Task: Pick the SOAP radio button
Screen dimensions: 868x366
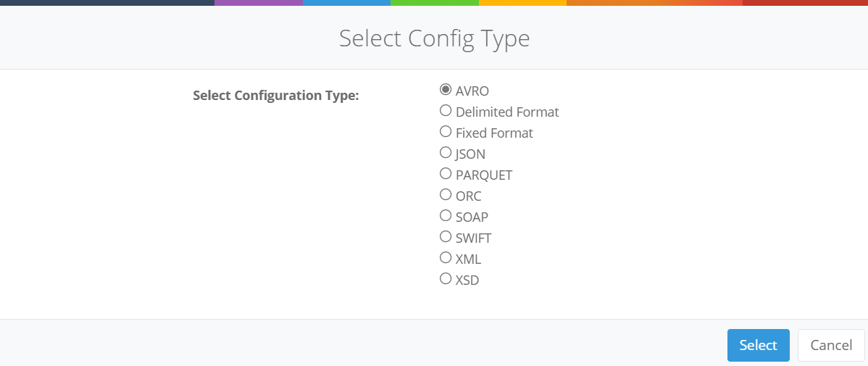Action: tap(446, 216)
